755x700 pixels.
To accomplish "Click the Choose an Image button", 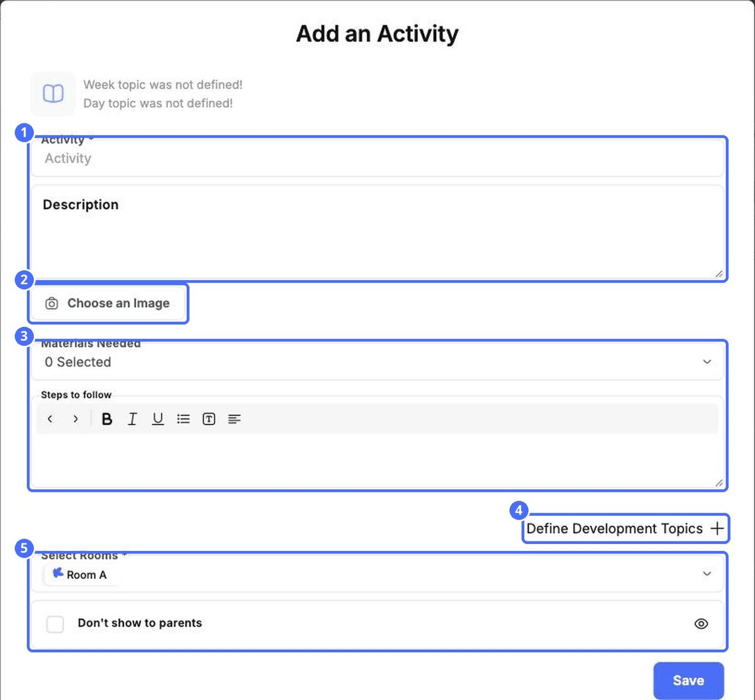I will pyautogui.click(x=108, y=304).
